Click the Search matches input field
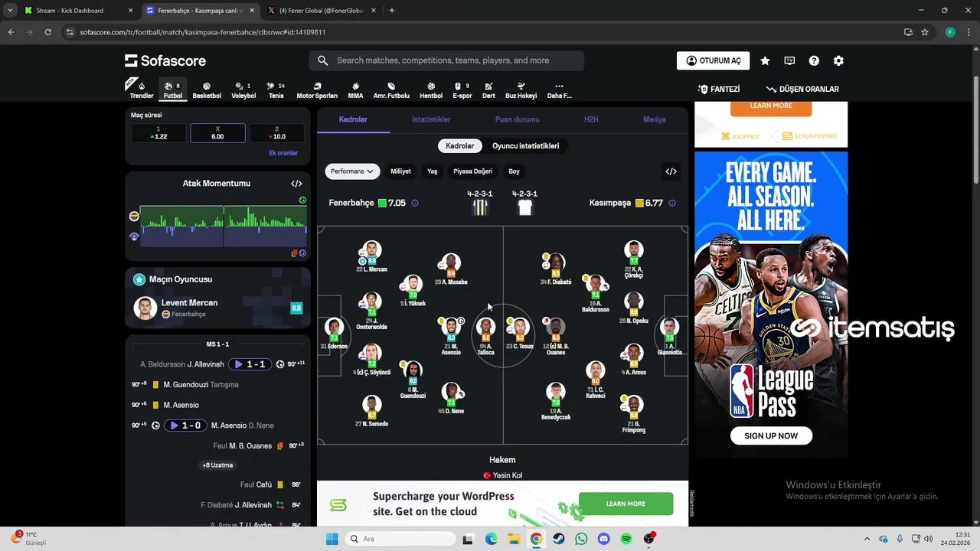The image size is (980, 551). (446, 60)
